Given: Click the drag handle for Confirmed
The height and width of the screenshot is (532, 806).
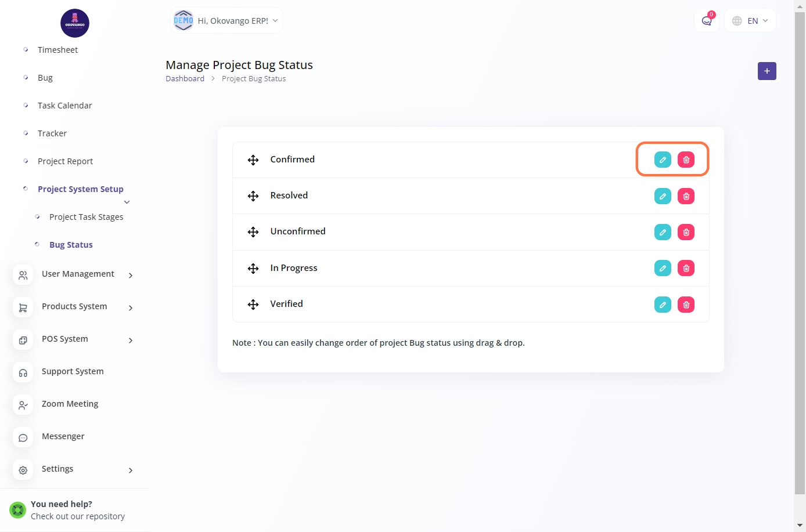Looking at the screenshot, I should 253,160.
